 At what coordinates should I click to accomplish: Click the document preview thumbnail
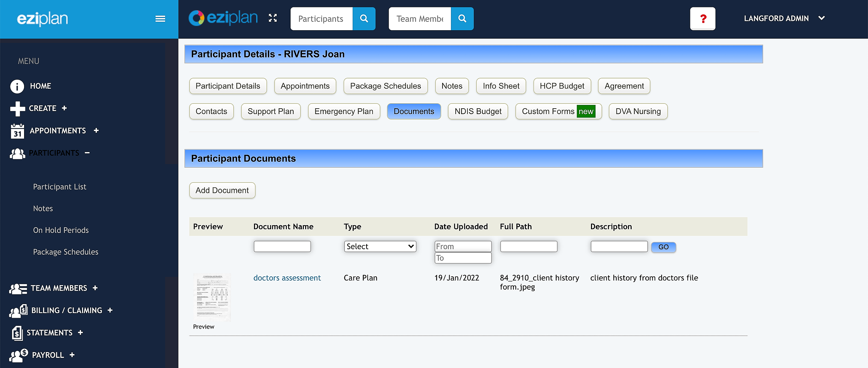click(x=212, y=297)
